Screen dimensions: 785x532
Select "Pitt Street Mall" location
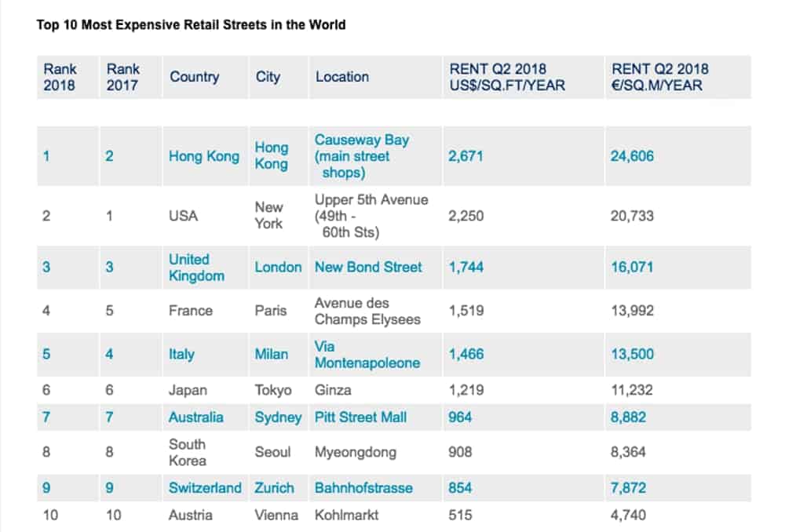(x=360, y=417)
